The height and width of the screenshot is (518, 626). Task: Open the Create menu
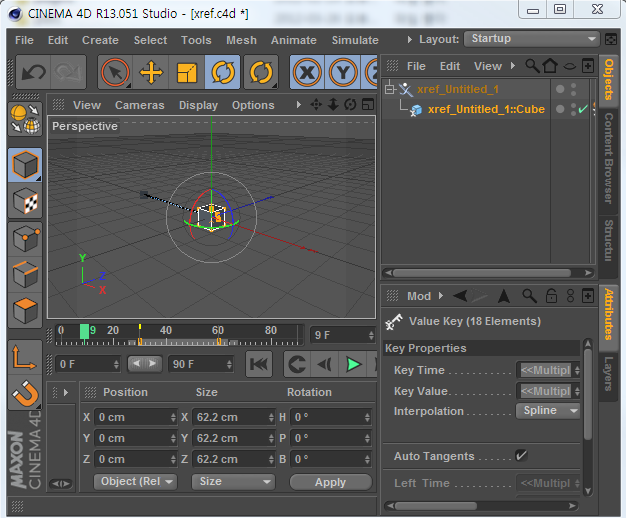(100, 40)
